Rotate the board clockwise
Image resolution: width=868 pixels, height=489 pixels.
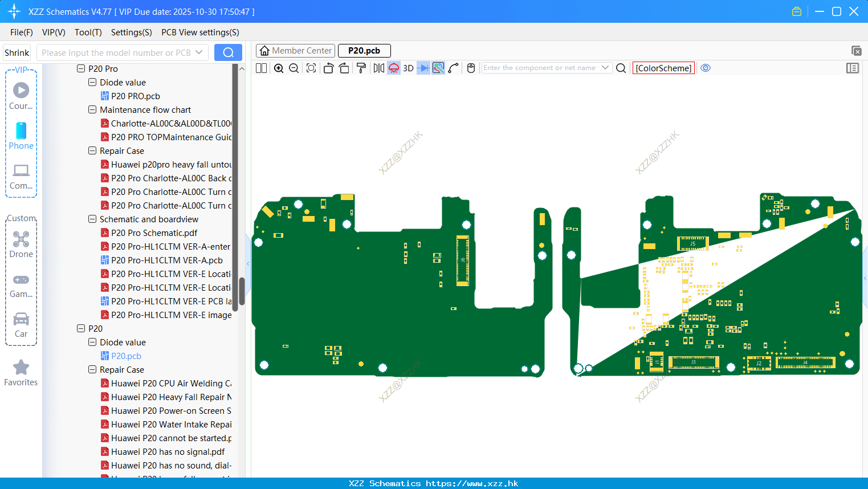click(x=344, y=68)
